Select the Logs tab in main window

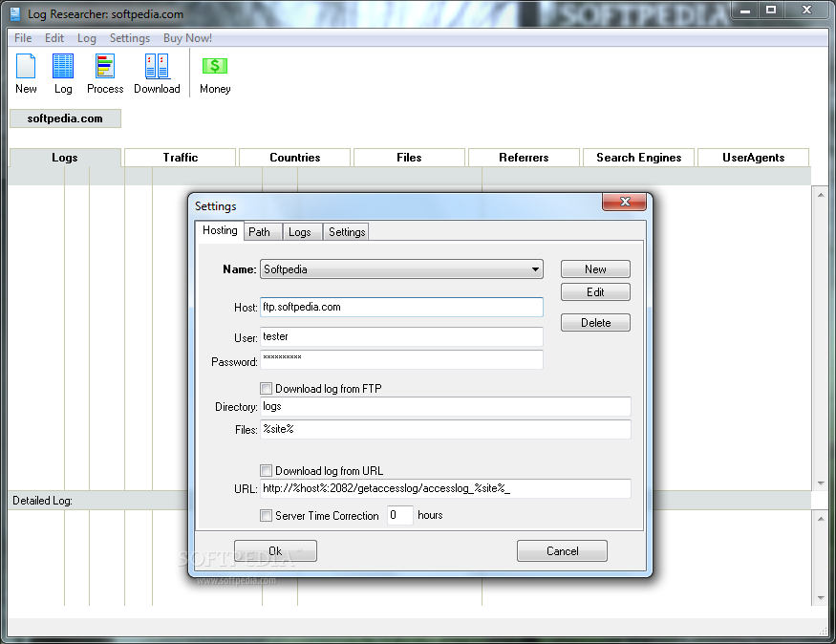(x=65, y=158)
